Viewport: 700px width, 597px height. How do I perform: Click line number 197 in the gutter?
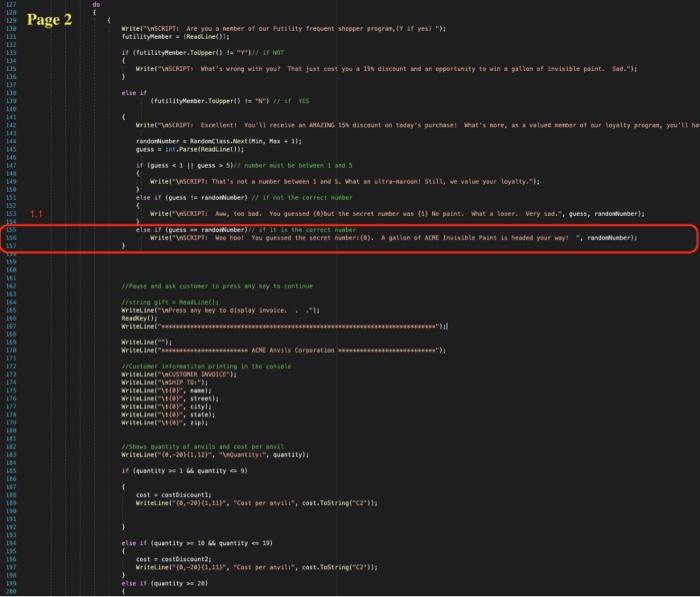point(11,567)
